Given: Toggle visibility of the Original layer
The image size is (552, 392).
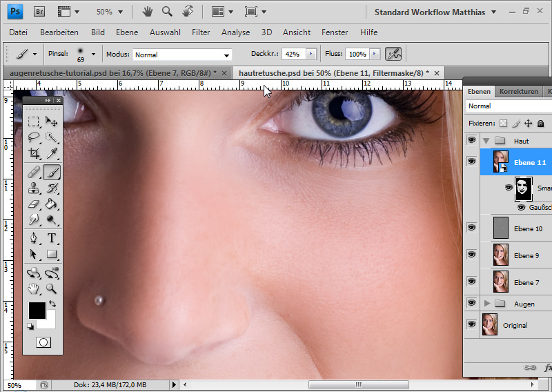Looking at the screenshot, I should click(x=471, y=324).
